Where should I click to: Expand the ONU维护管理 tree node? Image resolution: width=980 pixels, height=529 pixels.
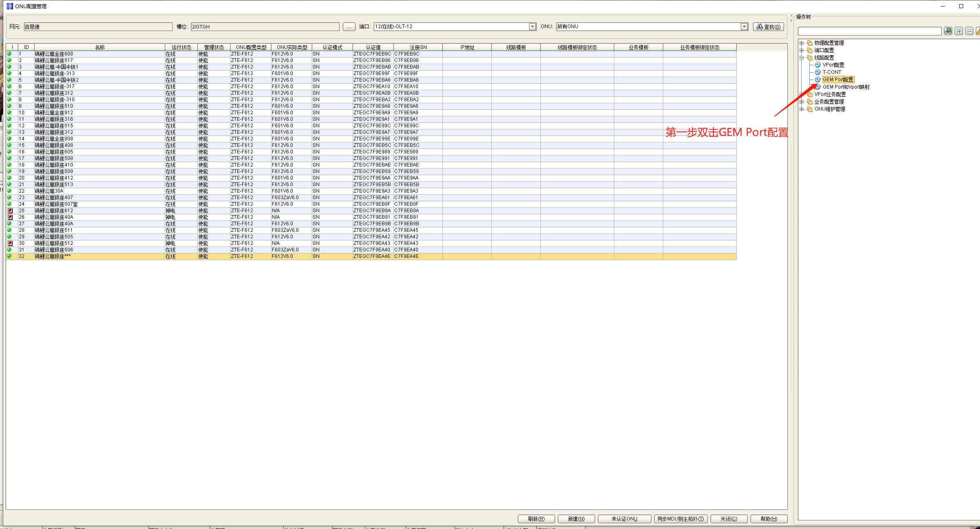pos(802,109)
